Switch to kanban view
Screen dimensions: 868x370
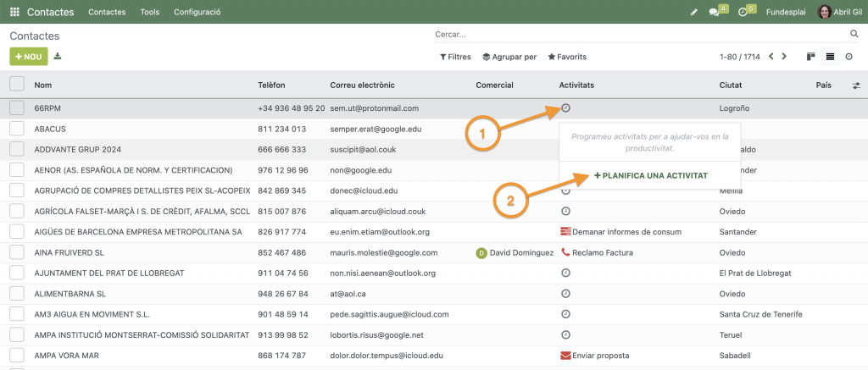point(811,57)
